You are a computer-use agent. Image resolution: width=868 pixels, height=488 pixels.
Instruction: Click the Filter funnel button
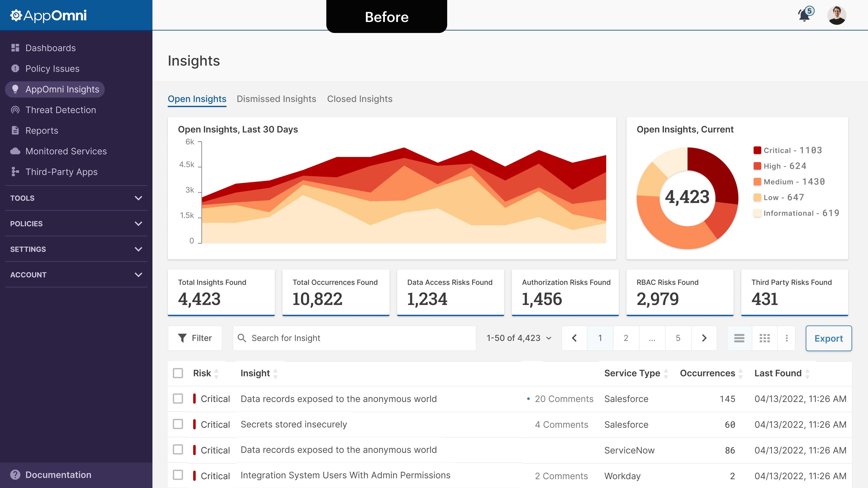coord(195,338)
